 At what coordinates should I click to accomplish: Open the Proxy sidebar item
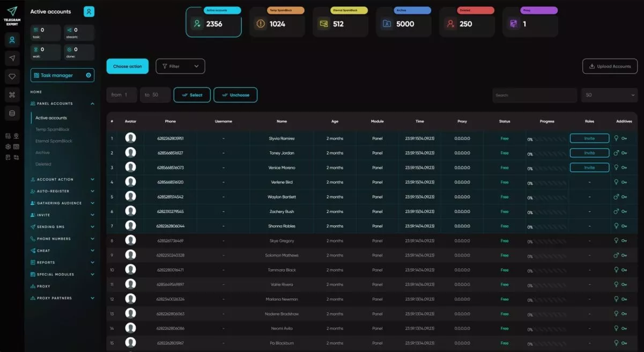[x=40, y=286]
